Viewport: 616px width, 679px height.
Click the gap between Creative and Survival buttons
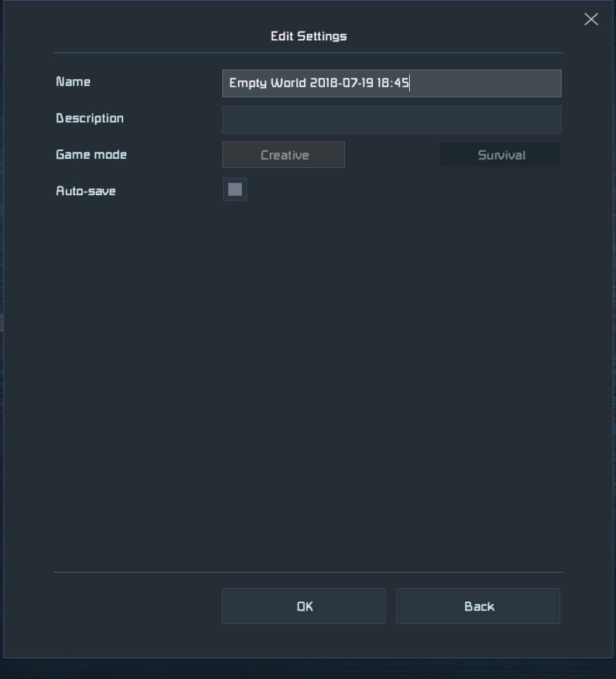tap(392, 155)
